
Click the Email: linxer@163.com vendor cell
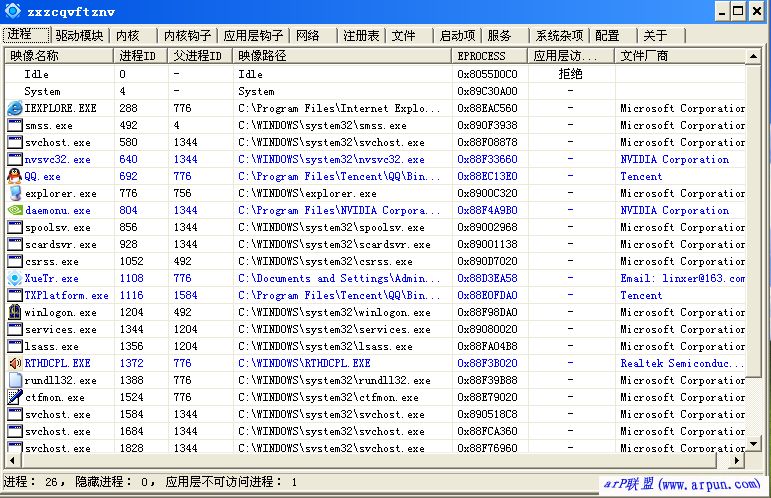click(682, 278)
